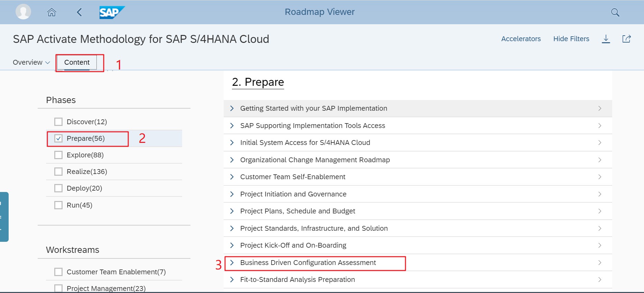Open the user profile avatar
This screenshot has width=644, height=293.
point(23,12)
